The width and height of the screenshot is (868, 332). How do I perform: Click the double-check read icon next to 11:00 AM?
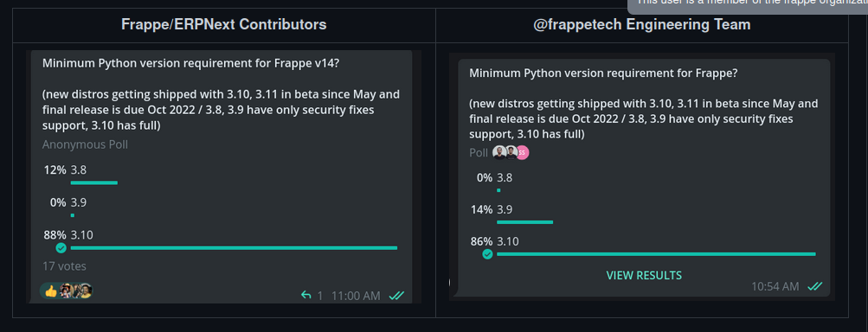pos(396,296)
